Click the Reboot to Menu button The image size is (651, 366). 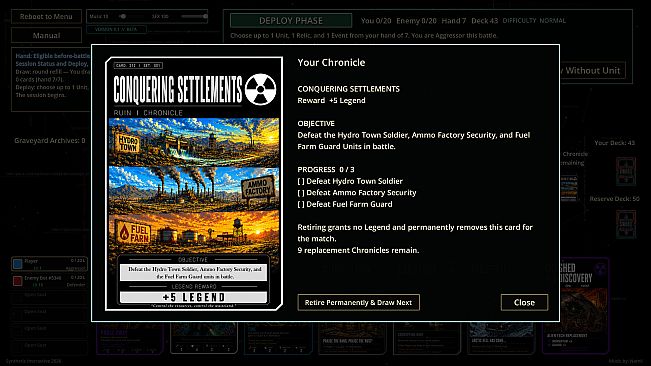(x=46, y=17)
